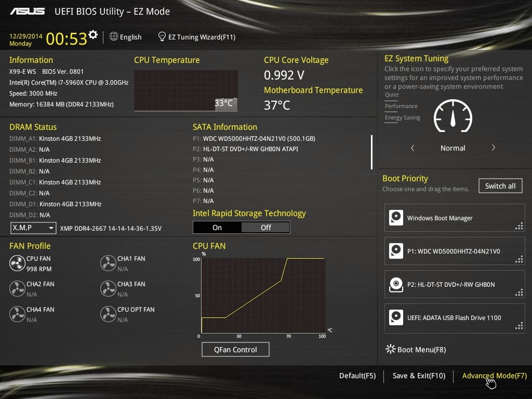
Task: Grab drag handle of Windows Boot Manager
Action: [x=519, y=227]
